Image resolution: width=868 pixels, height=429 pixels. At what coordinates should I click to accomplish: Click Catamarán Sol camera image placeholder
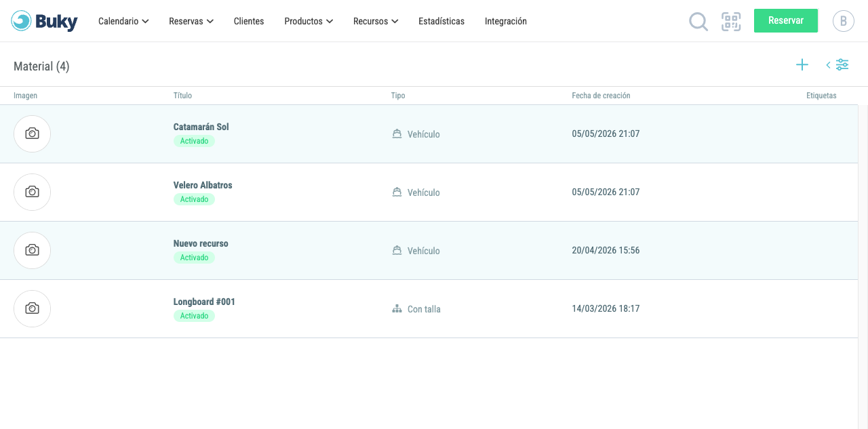(32, 134)
